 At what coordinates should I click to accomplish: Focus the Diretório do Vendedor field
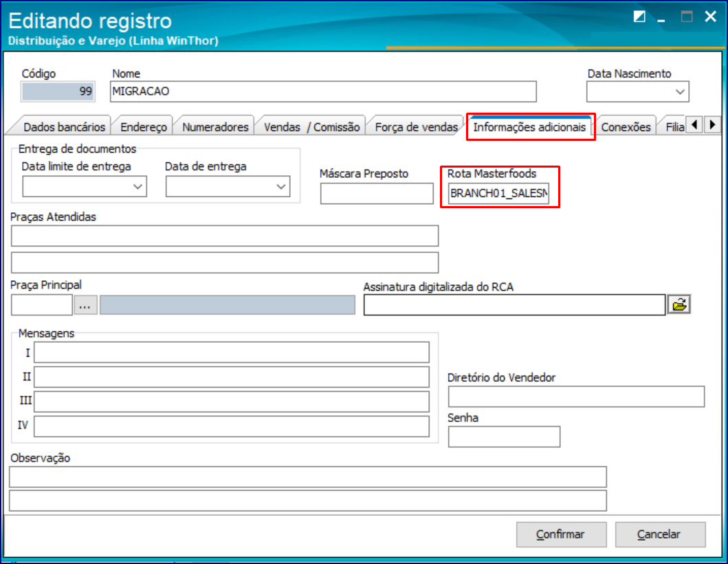(576, 396)
